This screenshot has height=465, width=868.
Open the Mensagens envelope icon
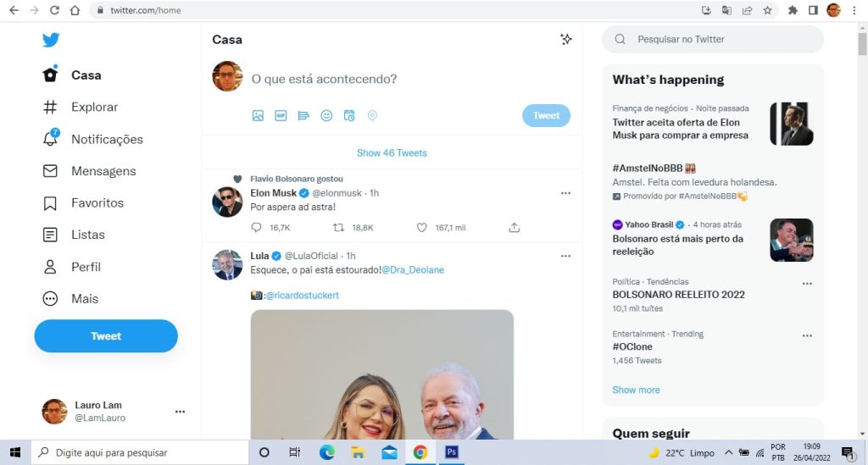(50, 171)
